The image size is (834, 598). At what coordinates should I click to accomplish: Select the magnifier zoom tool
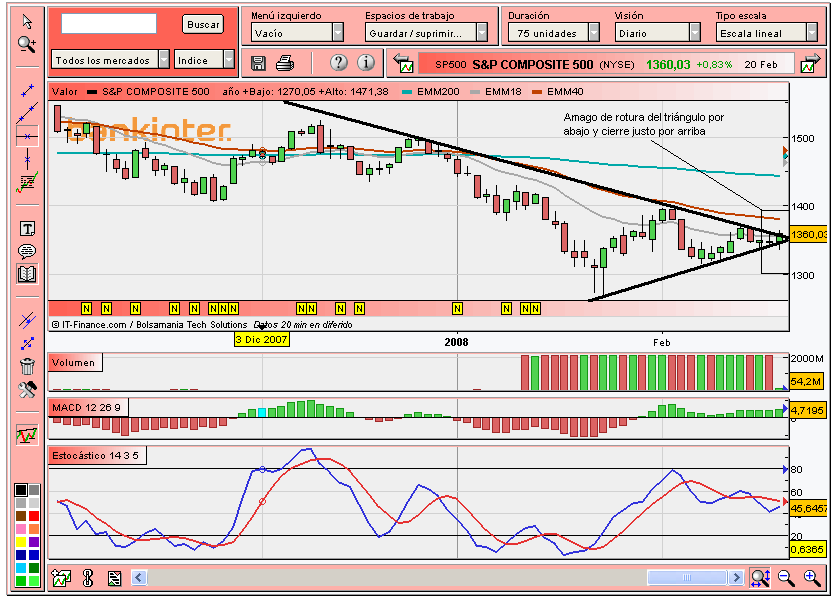tap(26, 44)
